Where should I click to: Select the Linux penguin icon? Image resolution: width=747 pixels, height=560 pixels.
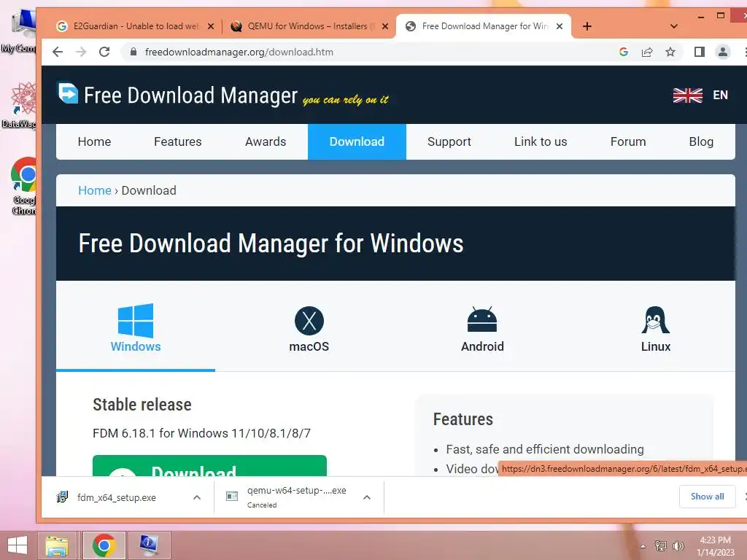click(x=656, y=319)
